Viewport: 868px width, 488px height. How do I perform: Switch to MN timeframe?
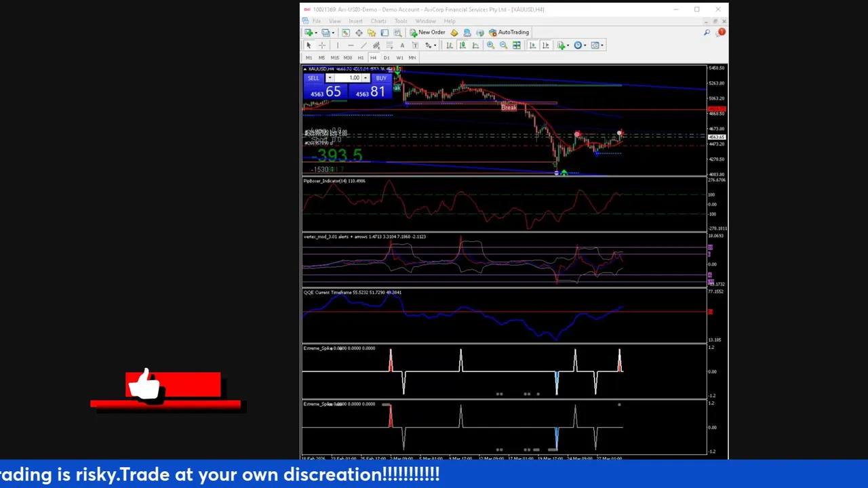[412, 58]
